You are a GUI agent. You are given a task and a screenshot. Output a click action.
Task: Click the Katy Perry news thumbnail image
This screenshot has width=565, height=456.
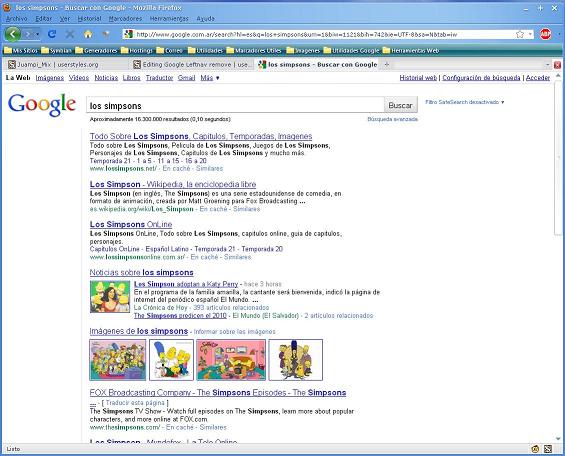pyautogui.click(x=110, y=297)
